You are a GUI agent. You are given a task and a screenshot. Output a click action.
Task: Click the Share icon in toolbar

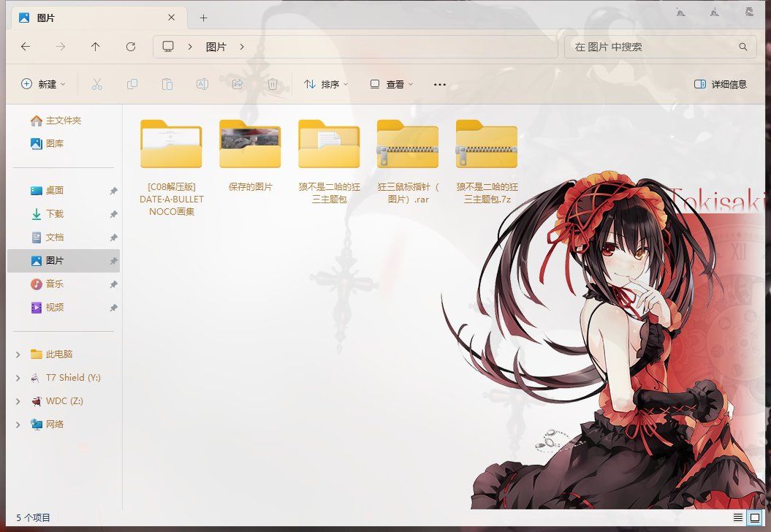pyautogui.click(x=238, y=84)
